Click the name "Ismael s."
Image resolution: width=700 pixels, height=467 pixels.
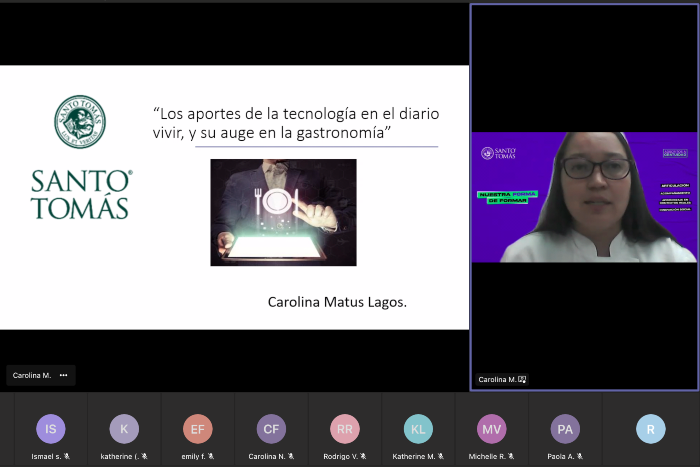coord(46,456)
